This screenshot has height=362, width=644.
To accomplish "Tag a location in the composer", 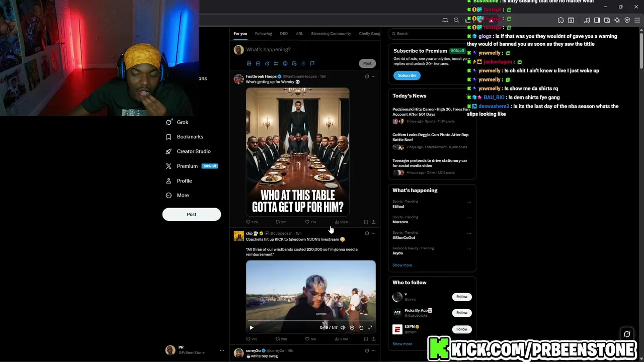I will (303, 63).
